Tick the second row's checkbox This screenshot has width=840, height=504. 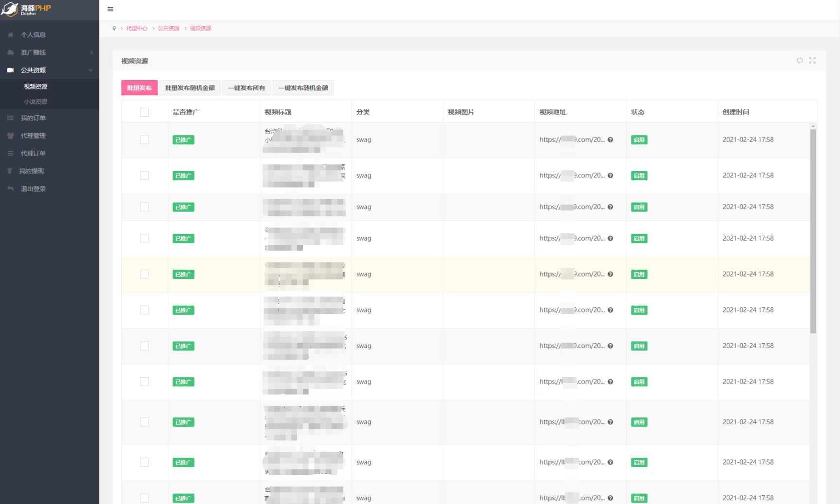pos(144,175)
